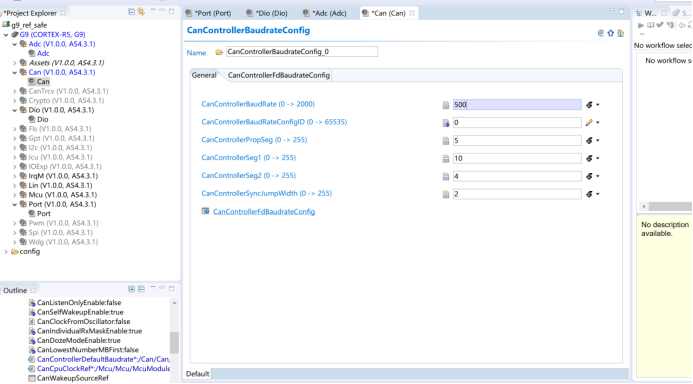Expand the CanTrcv (V1.0.0, AS4.3.1) module
The width and height of the screenshot is (693, 384).
point(15,91)
